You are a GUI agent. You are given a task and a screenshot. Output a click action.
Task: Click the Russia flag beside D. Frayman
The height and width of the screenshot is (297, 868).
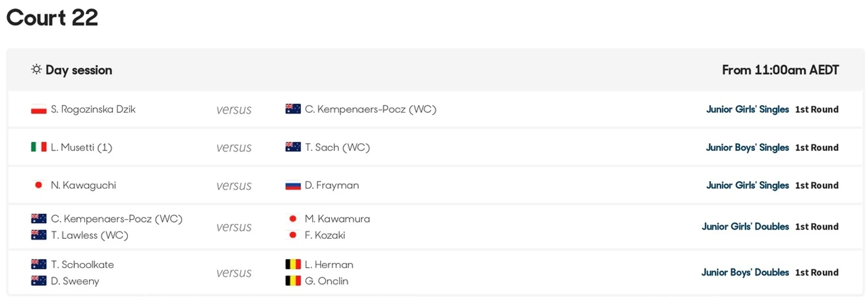coord(293,185)
